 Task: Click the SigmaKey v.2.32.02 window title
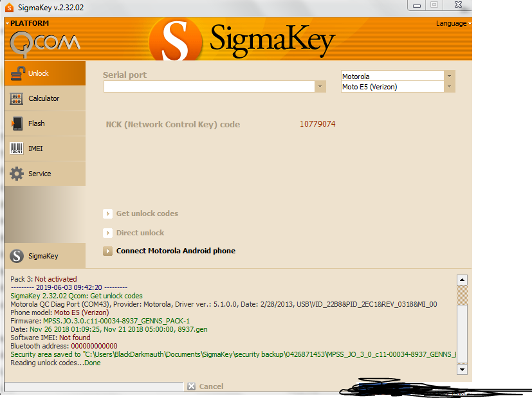51,8
